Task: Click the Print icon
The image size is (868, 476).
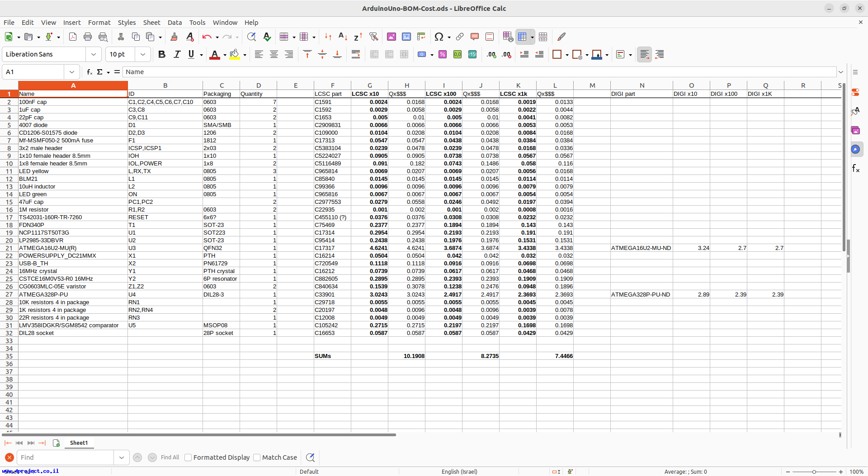Action: (88, 37)
